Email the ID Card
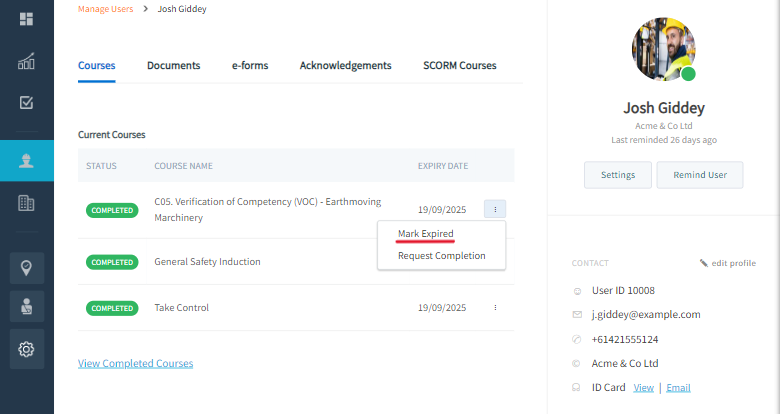The height and width of the screenshot is (414, 780). tap(678, 388)
